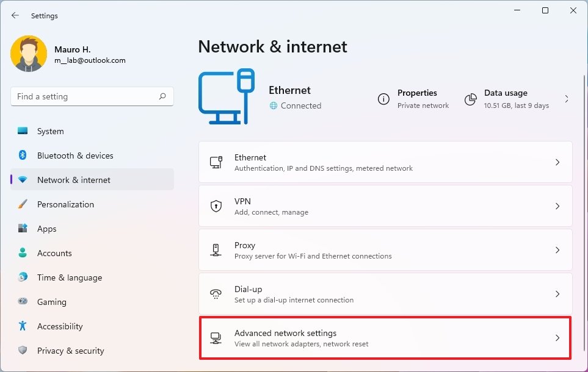Click the Ethernet adapter icon
Viewport: 588px width, 372px height.
click(216, 162)
